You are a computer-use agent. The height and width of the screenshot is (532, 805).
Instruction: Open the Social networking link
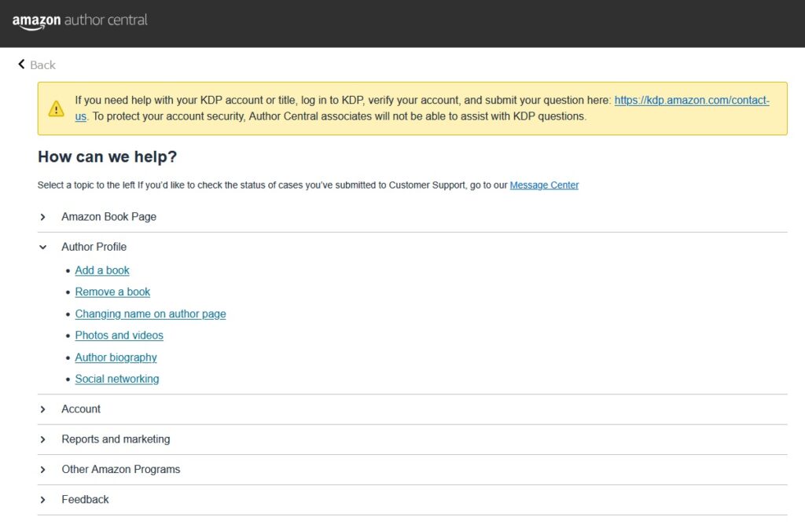click(x=117, y=379)
